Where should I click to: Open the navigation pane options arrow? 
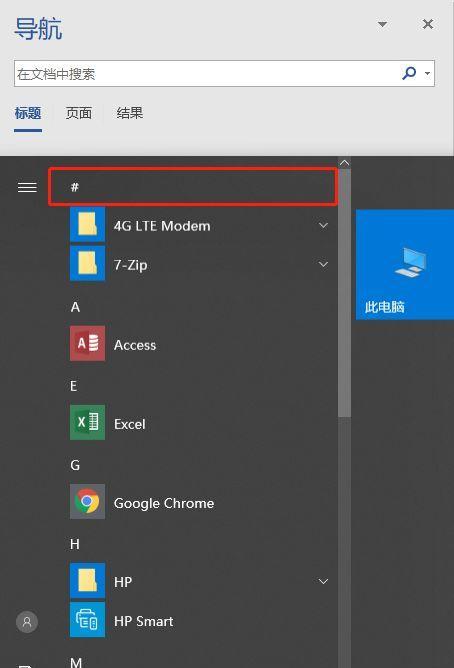[382, 24]
